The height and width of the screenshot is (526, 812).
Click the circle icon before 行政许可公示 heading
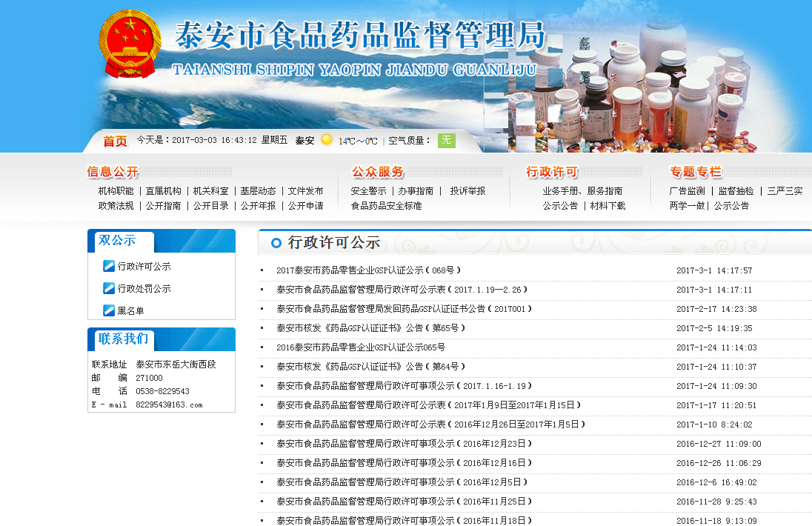point(275,244)
